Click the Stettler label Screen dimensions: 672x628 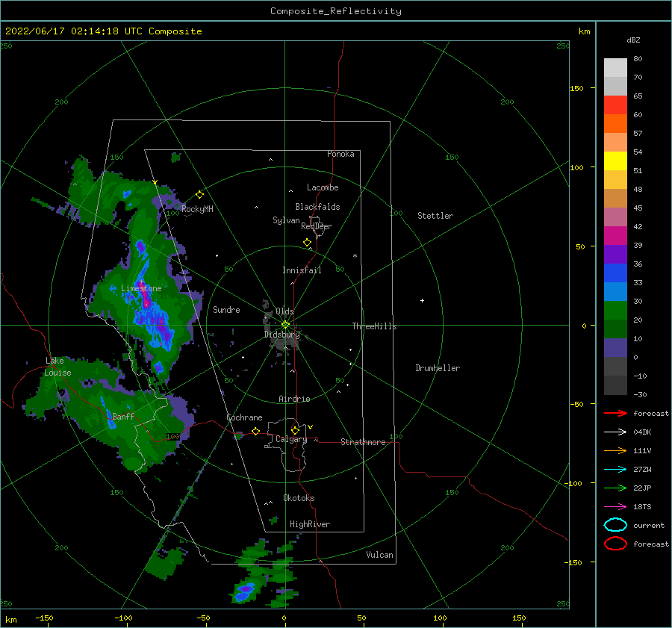point(435,216)
